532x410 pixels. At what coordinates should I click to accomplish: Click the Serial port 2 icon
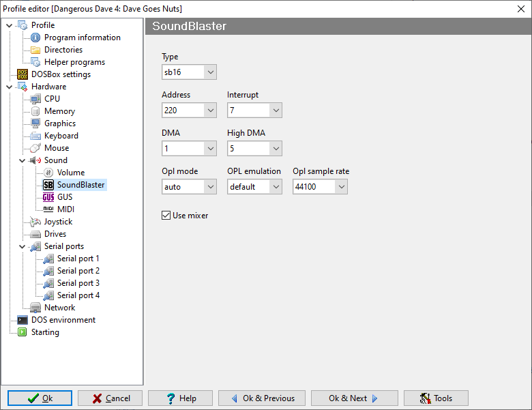[x=48, y=271]
